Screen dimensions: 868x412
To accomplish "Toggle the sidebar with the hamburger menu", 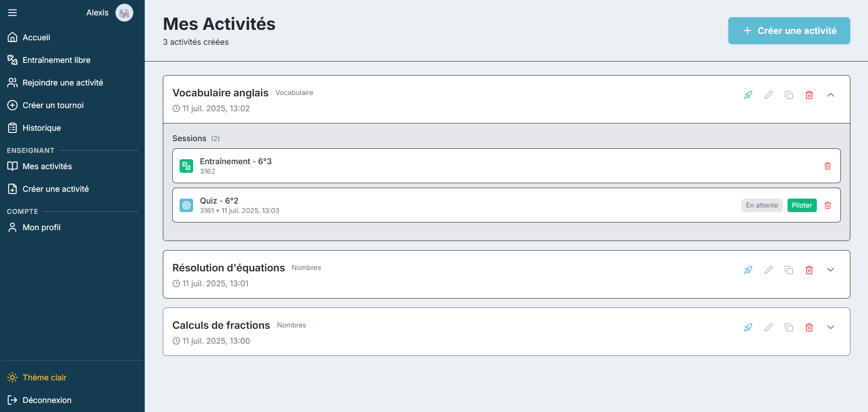I will click(13, 13).
